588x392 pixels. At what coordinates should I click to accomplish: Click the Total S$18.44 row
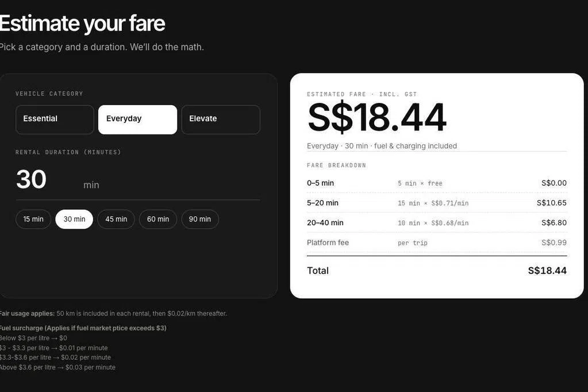pyautogui.click(x=436, y=271)
